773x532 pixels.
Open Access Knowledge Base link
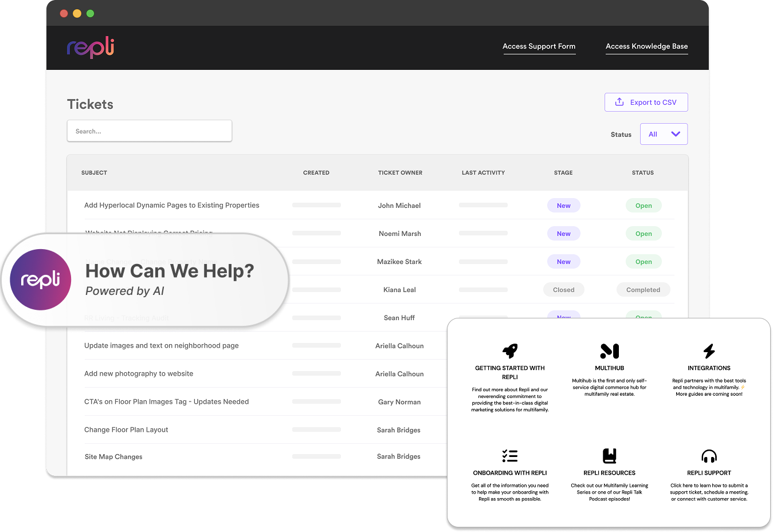(x=646, y=46)
